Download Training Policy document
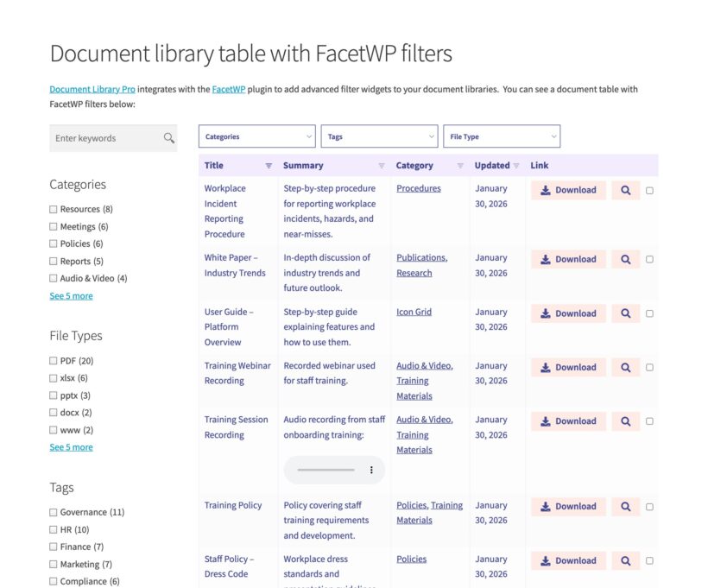The image size is (708, 588). pyautogui.click(x=568, y=507)
